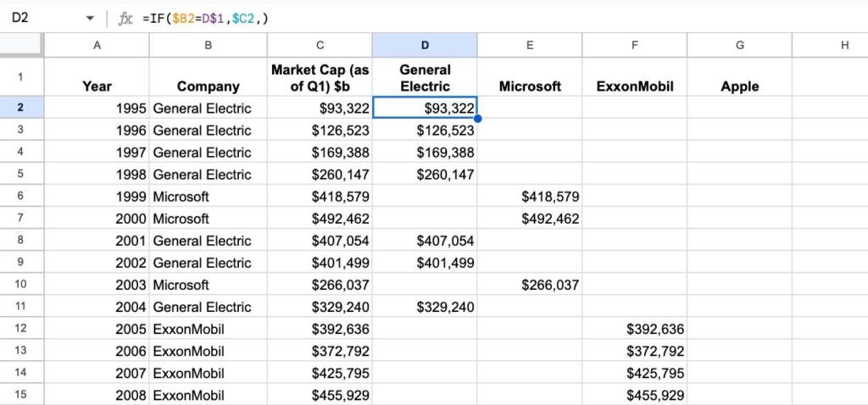
Task: Select column B header
Action: tap(209, 46)
